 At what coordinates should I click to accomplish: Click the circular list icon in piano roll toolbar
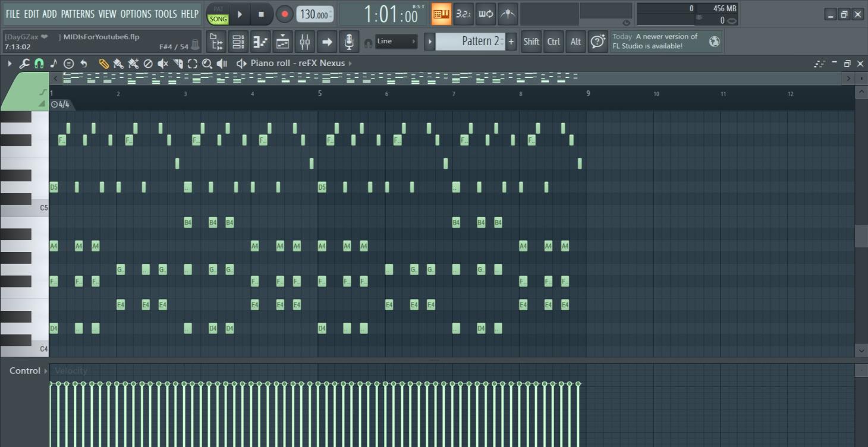[x=68, y=64]
